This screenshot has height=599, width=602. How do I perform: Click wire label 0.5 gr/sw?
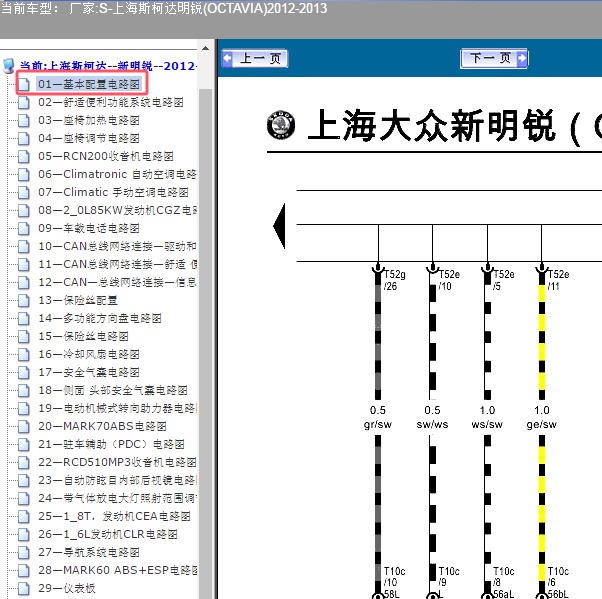coord(378,417)
